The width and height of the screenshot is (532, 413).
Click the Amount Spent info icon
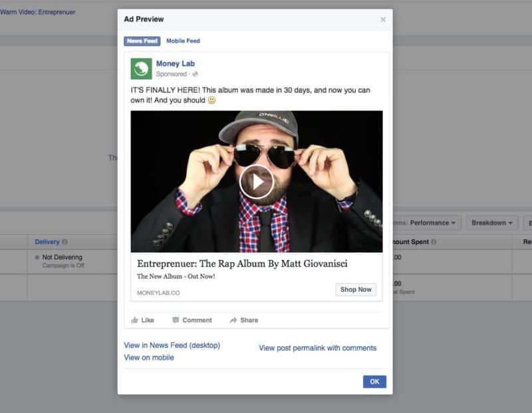point(434,241)
